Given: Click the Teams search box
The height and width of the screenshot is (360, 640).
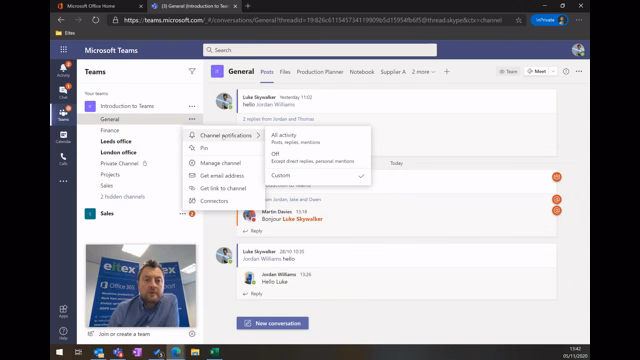Looking at the screenshot, I should [320, 50].
